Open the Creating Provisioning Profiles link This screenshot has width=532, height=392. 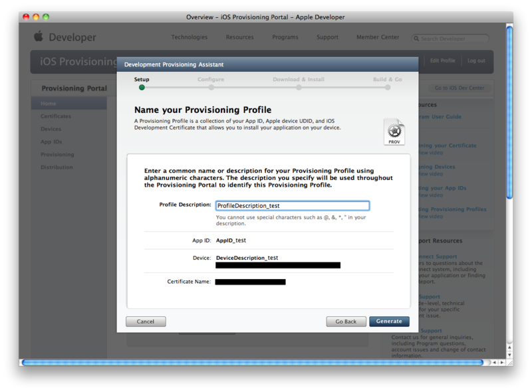tap(453, 209)
